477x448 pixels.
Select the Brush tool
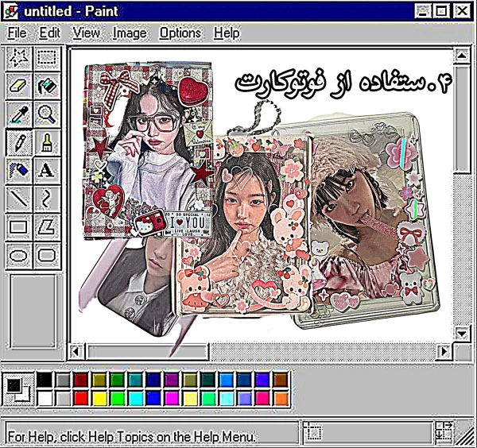coord(47,143)
